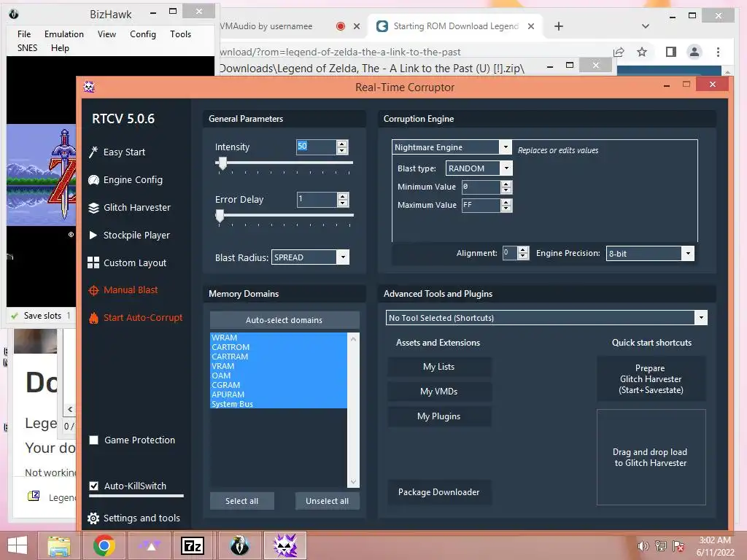
Task: Open BizHawk File menu
Action: click(x=24, y=34)
